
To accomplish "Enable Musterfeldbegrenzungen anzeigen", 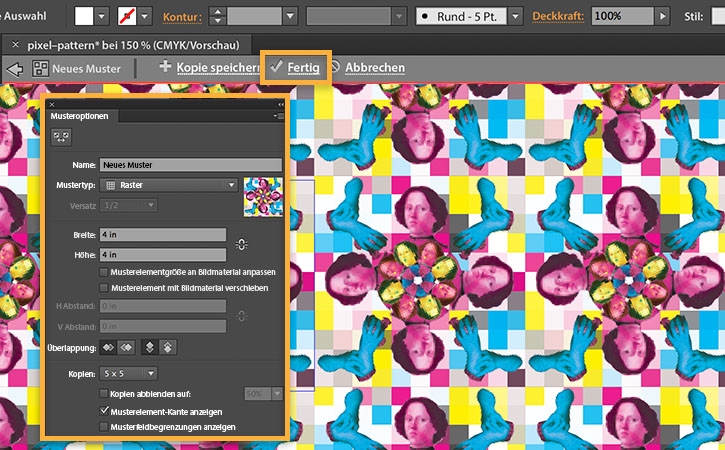I will 104,426.
